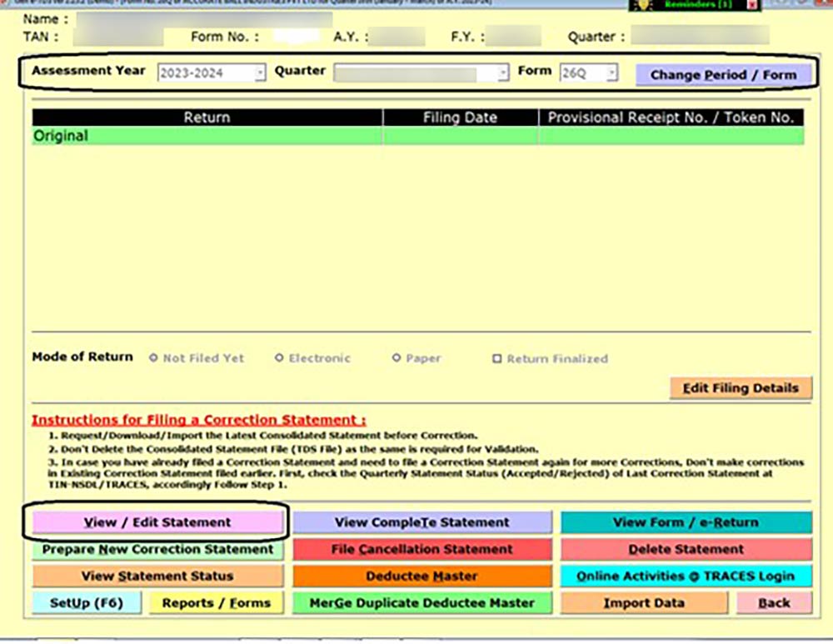The image size is (833, 644).
Task: Select Electronic mode of return
Action: (280, 358)
